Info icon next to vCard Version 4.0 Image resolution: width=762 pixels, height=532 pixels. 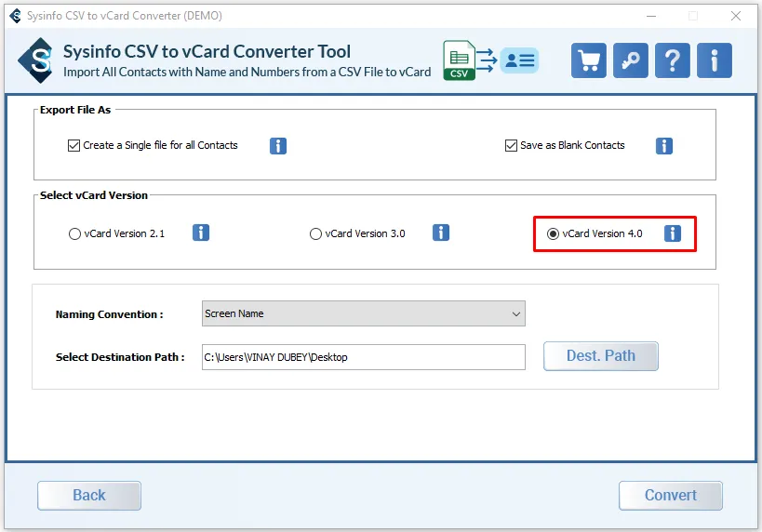tap(673, 233)
